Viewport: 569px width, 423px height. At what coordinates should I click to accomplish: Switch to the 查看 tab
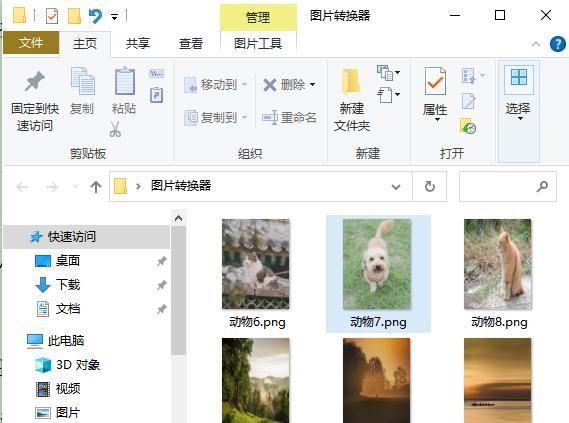point(191,44)
